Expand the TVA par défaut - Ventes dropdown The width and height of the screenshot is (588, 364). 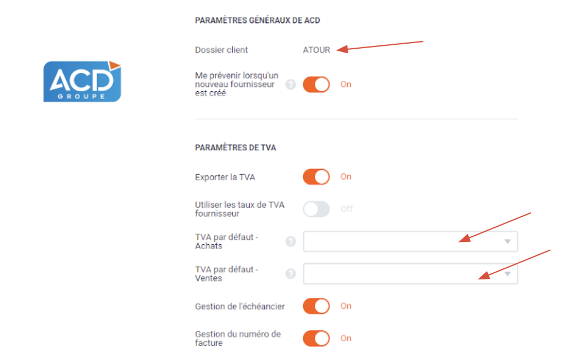[x=410, y=274]
